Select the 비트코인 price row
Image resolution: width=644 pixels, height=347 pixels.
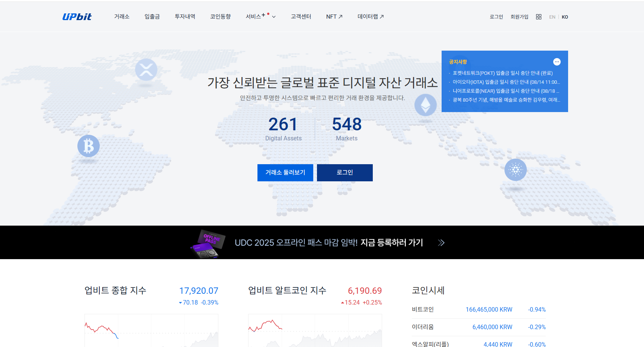point(479,310)
